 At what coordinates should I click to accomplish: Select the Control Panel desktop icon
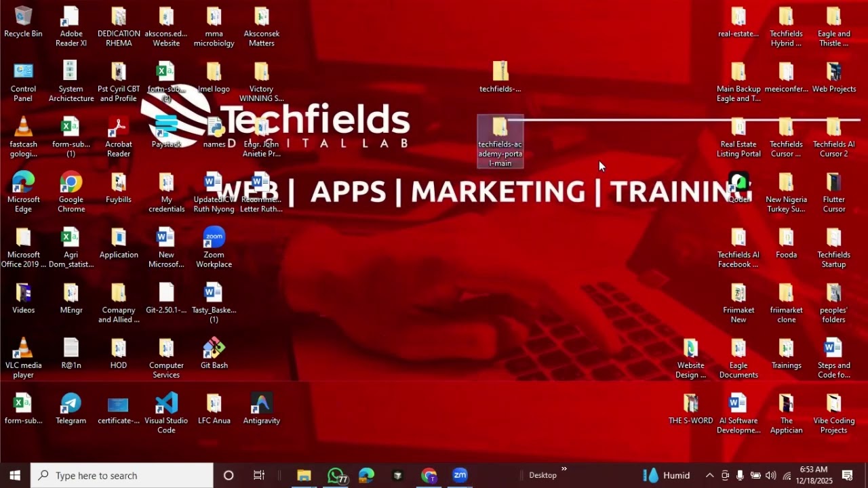click(x=23, y=81)
